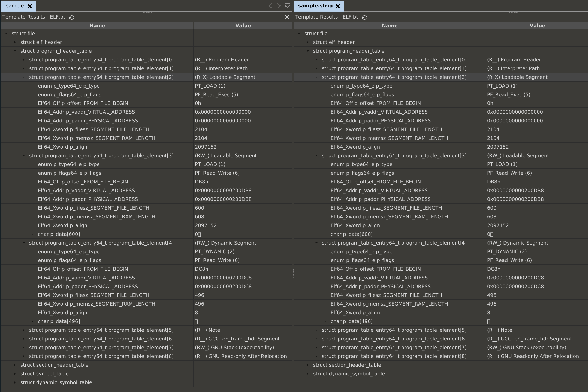Collapse program_table_element[4] in the left panel
This screenshot has width=588, height=392.
pyautogui.click(x=24, y=243)
